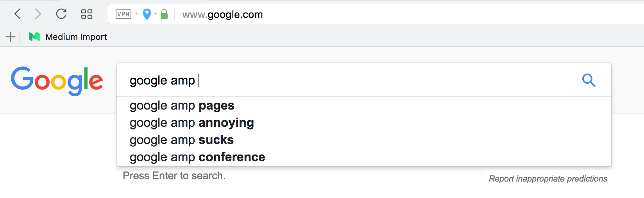Viewport: 644px width, 198px height.
Task: Click the www.google.com address field
Action: 222,15
